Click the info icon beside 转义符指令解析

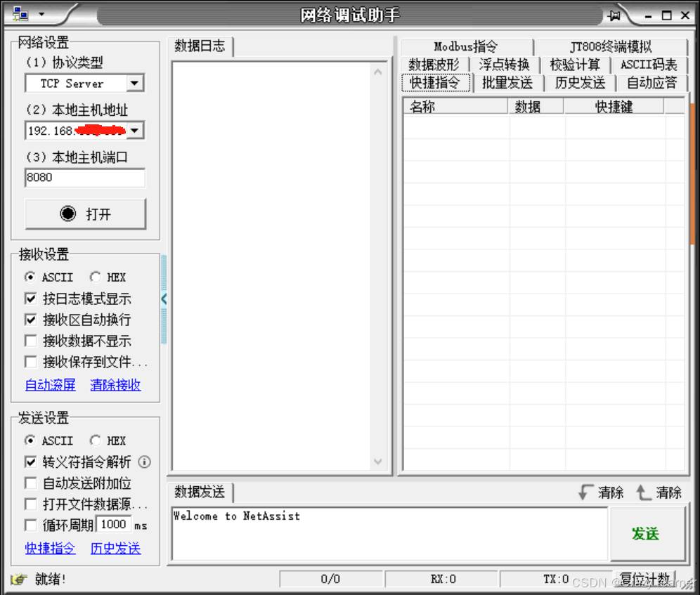144,462
